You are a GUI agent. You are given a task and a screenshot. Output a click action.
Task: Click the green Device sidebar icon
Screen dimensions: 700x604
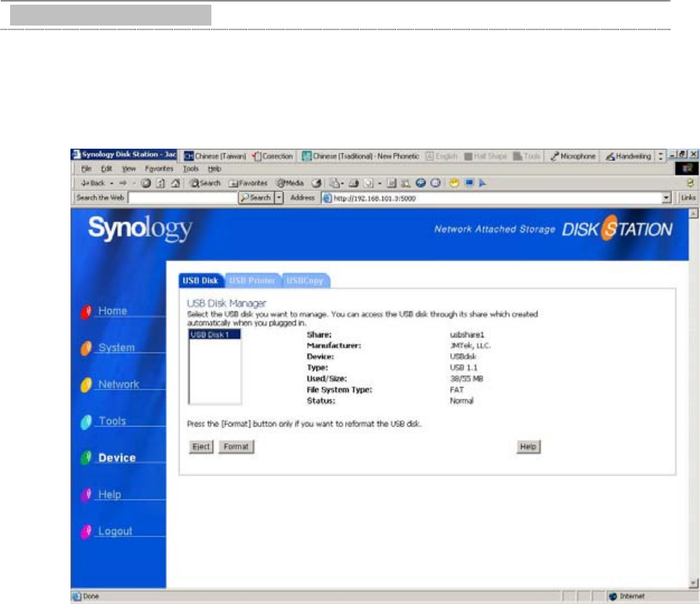(86, 458)
